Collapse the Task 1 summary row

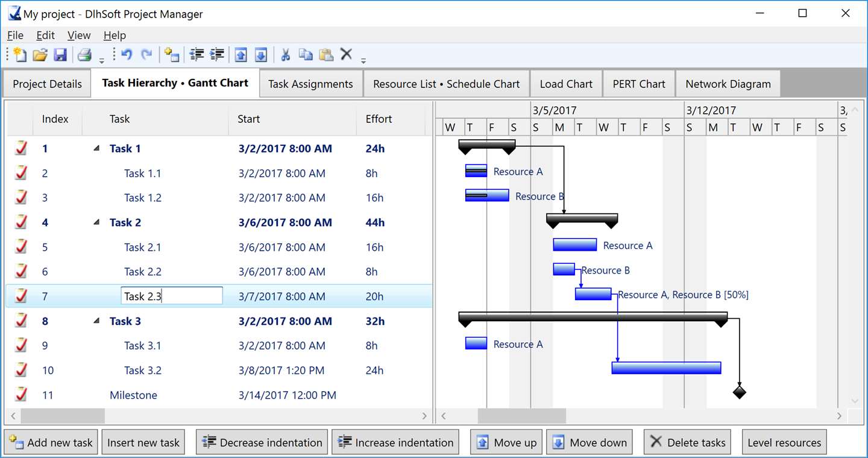click(96, 149)
